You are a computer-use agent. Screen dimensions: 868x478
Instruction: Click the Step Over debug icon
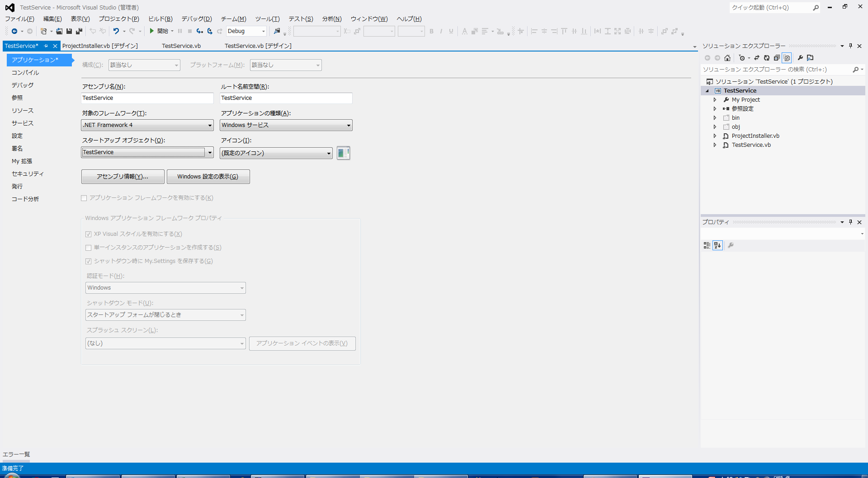[210, 31]
